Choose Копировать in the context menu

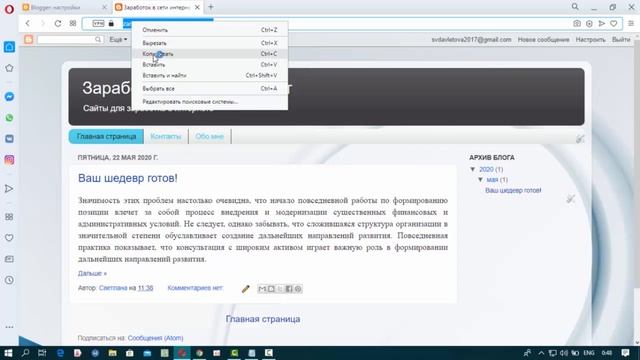click(210, 54)
